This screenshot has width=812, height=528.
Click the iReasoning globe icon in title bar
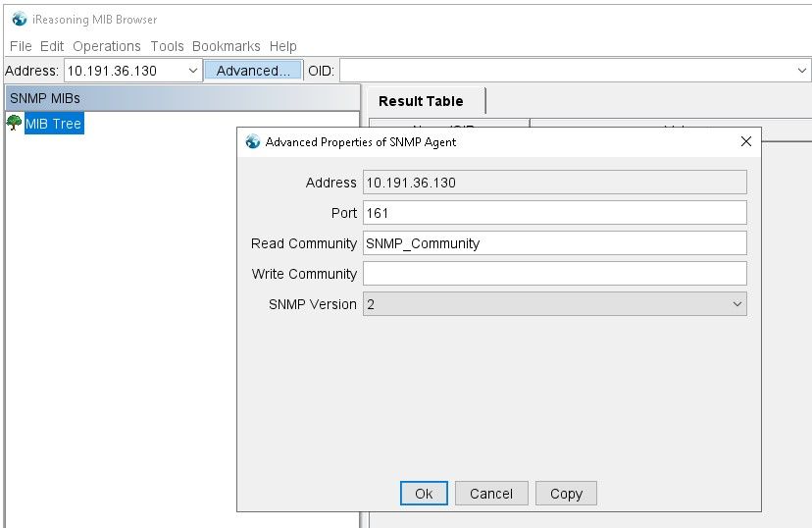(x=20, y=20)
